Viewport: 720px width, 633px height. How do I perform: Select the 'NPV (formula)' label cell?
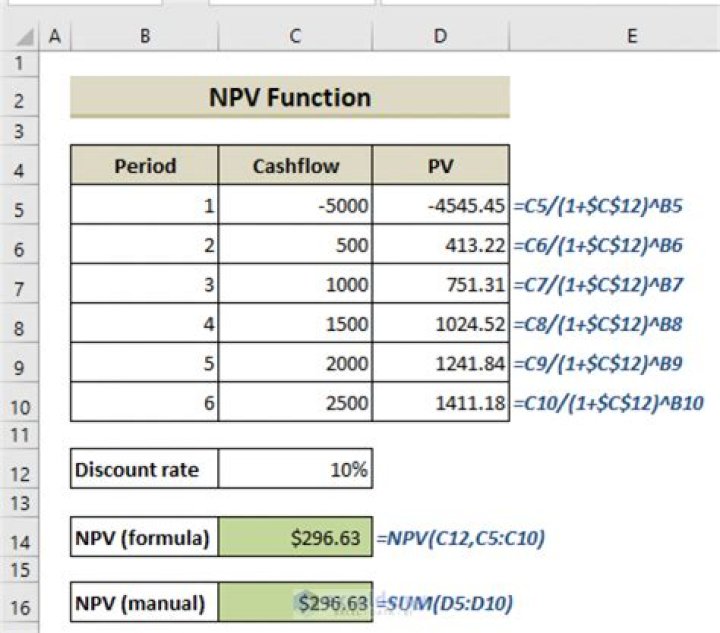pos(145,537)
